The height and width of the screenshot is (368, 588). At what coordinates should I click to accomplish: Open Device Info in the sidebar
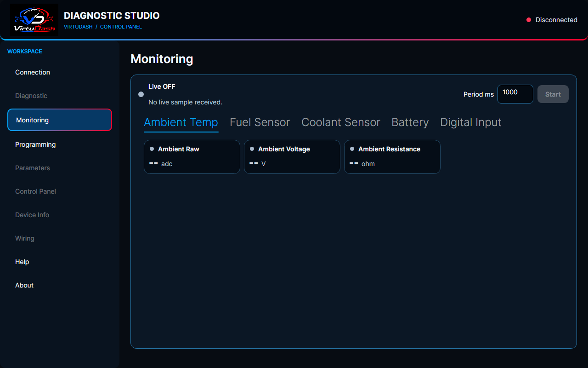tap(60, 215)
